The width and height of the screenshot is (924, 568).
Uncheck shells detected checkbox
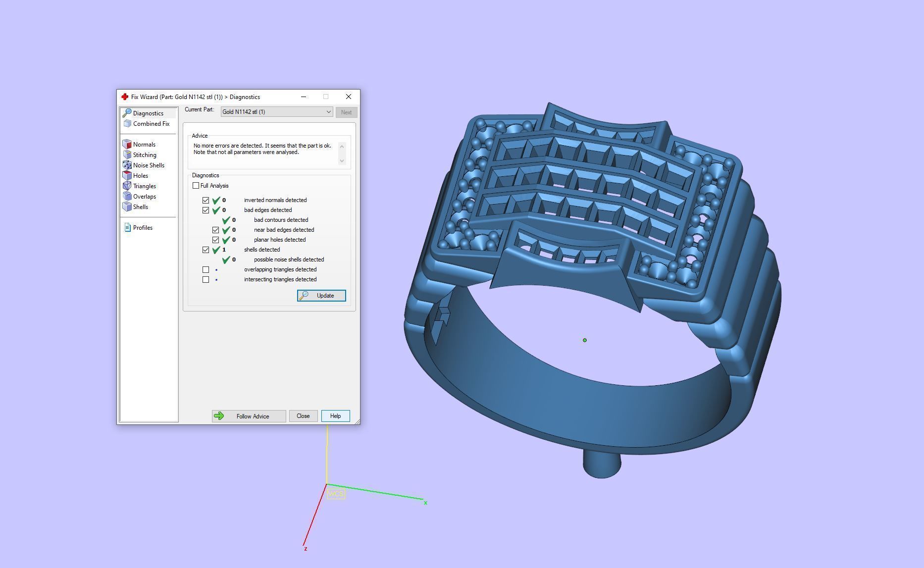tap(206, 250)
